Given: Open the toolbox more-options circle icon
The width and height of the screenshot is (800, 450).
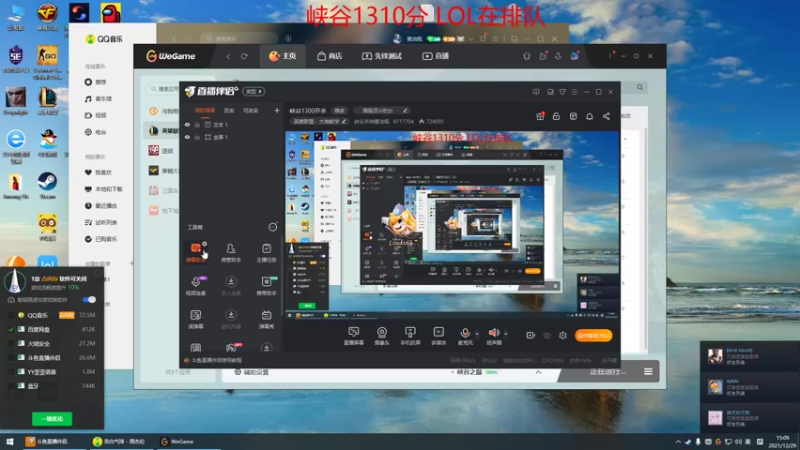Looking at the screenshot, I should tap(273, 227).
